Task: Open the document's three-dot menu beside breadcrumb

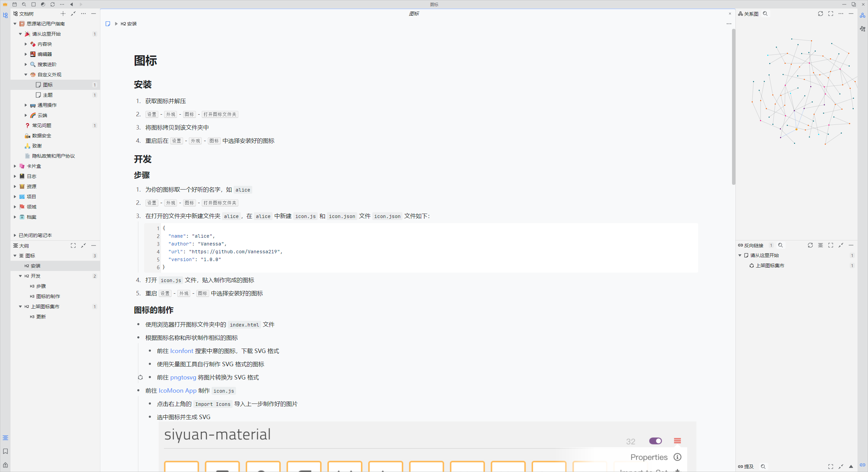Action: (729, 24)
